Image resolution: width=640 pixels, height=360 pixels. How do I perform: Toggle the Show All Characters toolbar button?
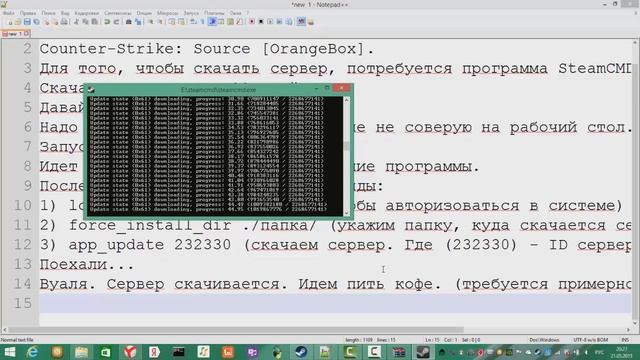(202, 22)
